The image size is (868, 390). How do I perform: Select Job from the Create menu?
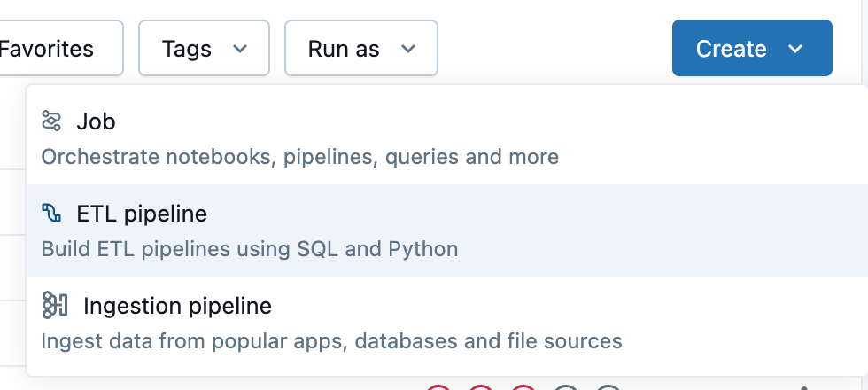click(96, 121)
